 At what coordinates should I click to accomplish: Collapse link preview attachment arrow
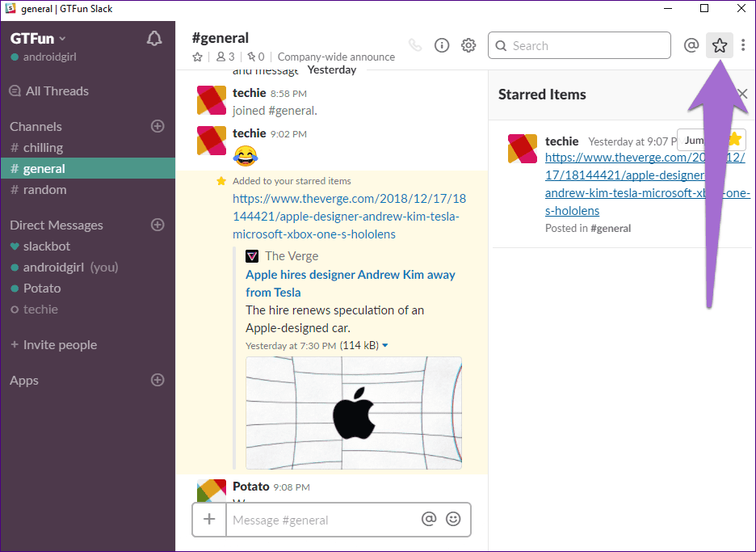384,345
